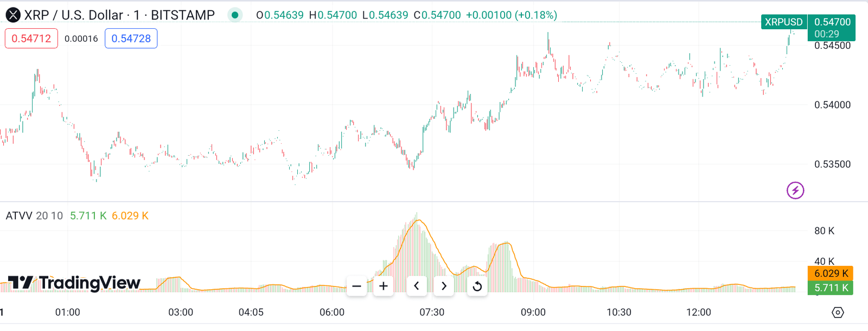Zoom in using the plus button
Screen dimensions: 868x331
point(384,286)
